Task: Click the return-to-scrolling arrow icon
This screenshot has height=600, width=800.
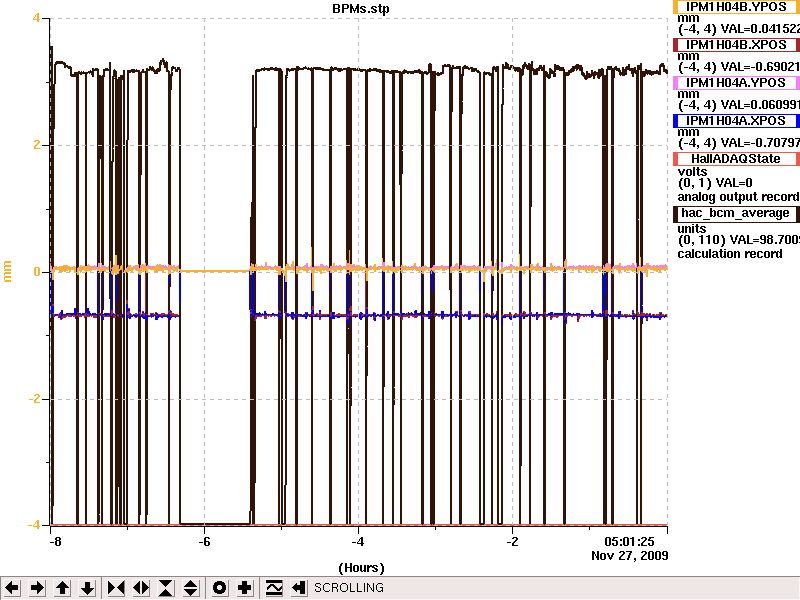Action: tap(299, 588)
